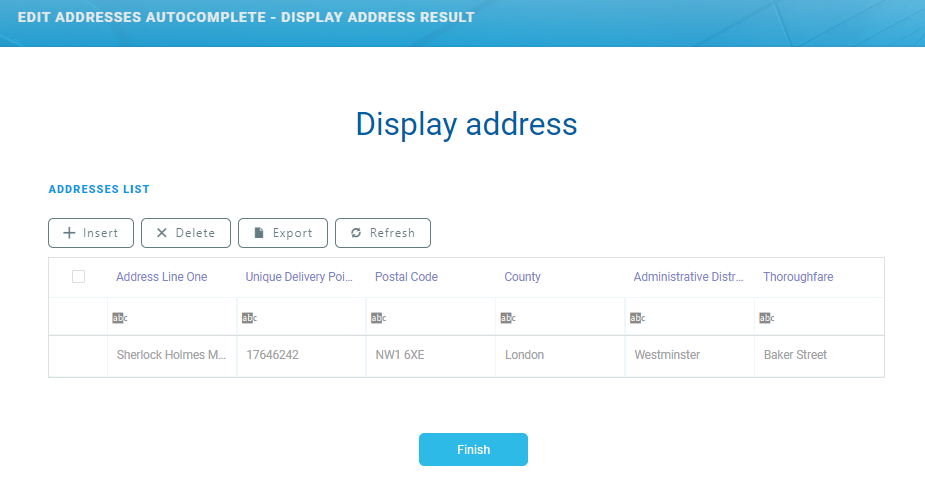
Task: Sort by Address Line One column header
Action: pyautogui.click(x=162, y=277)
